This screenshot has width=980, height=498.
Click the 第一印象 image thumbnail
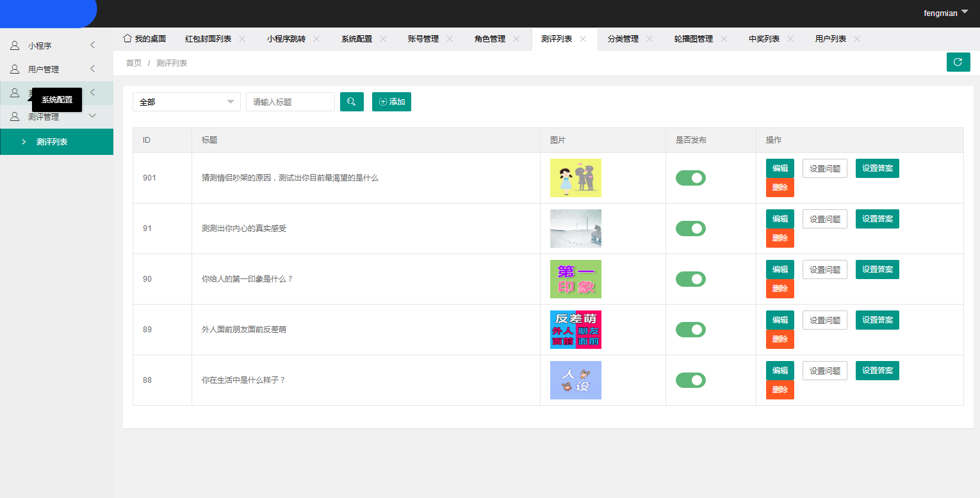pos(575,278)
